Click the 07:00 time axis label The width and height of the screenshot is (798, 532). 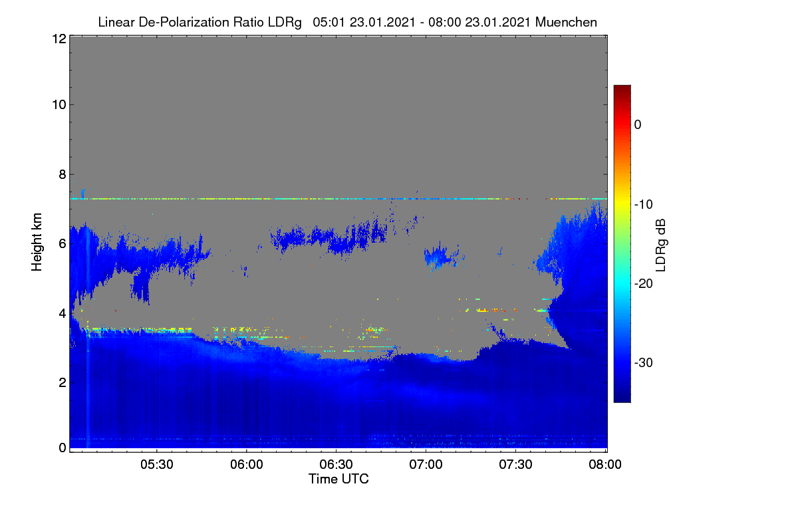pyautogui.click(x=426, y=465)
